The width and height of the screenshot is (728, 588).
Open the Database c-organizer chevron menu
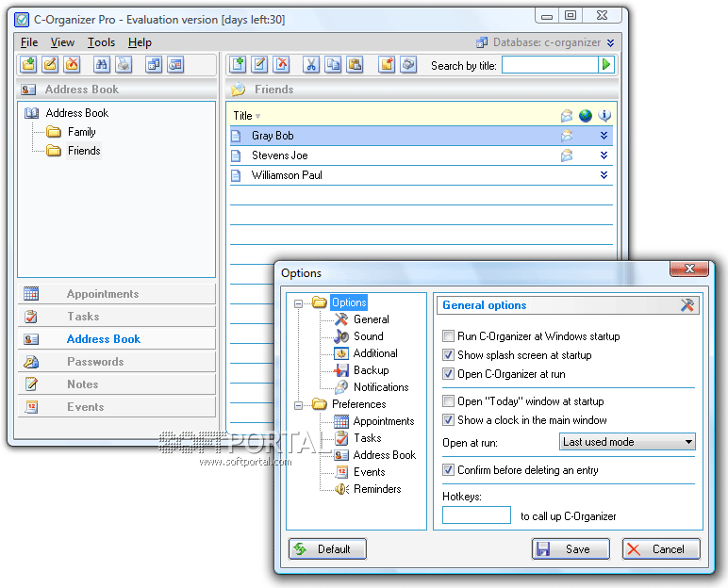tap(610, 42)
